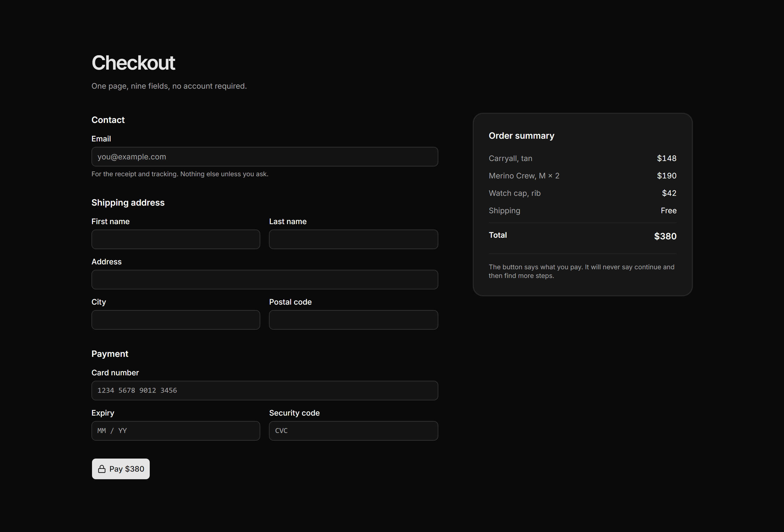Click the Security code CVC field
Viewport: 784px width, 532px height.
pyautogui.click(x=354, y=431)
